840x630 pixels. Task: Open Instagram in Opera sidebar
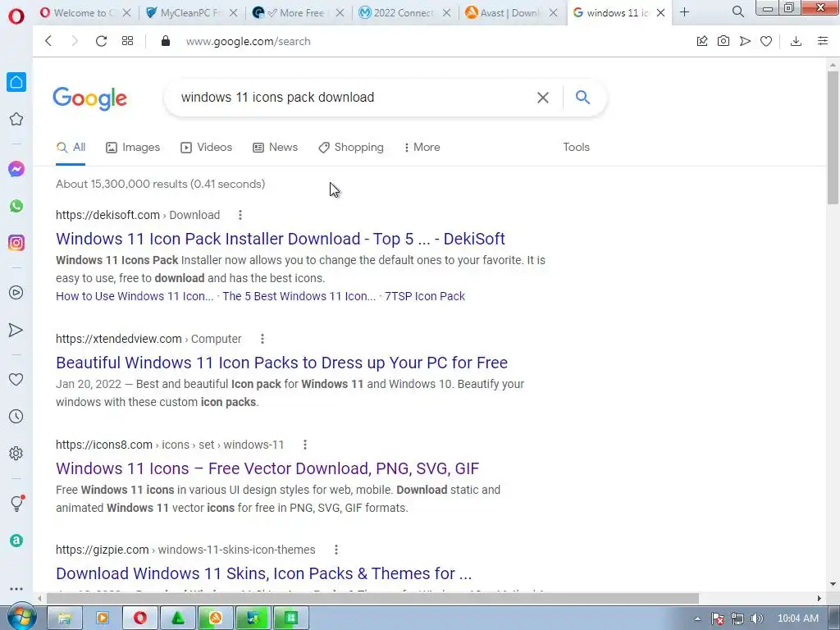[x=16, y=243]
